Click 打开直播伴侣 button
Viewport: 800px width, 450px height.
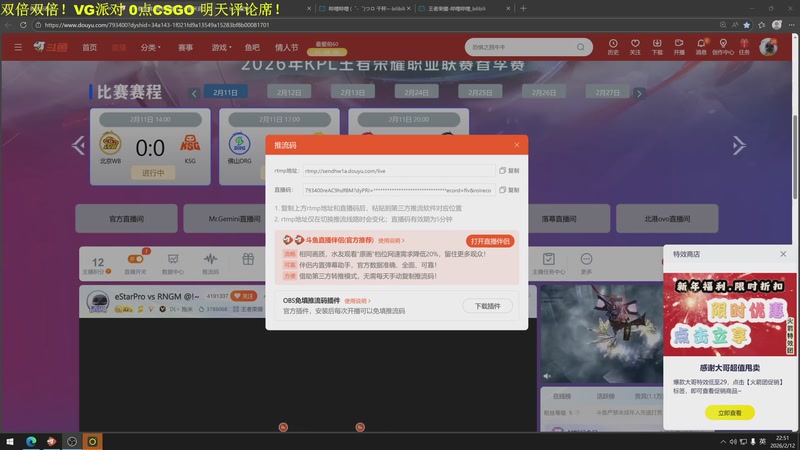click(x=490, y=241)
